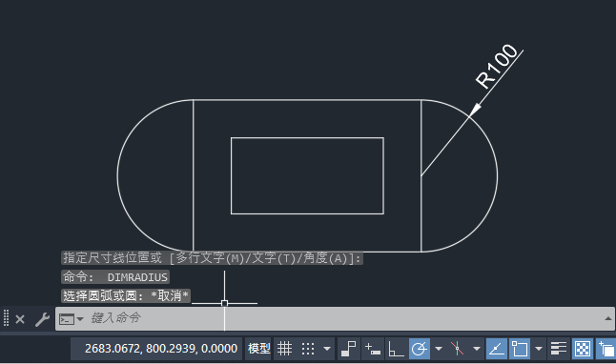Screen dimensions: 616x364
Task: Toggle dynamic input in status bar
Action: (373, 349)
